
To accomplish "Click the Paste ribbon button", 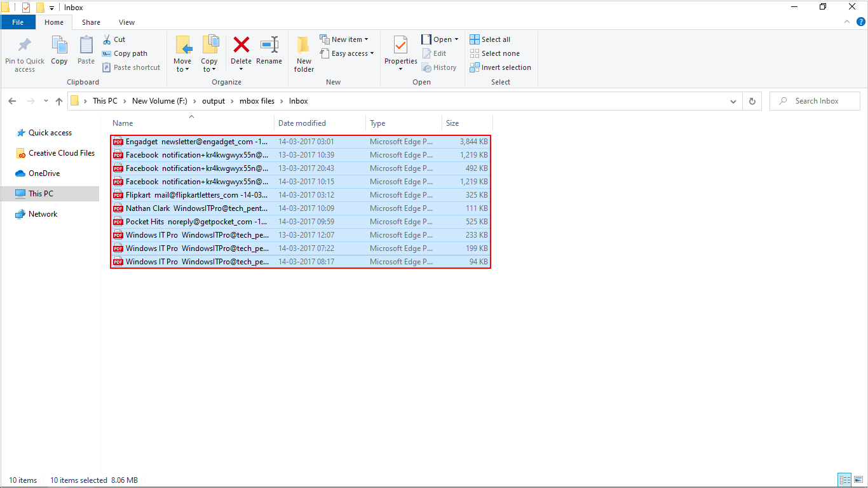I will [86, 51].
